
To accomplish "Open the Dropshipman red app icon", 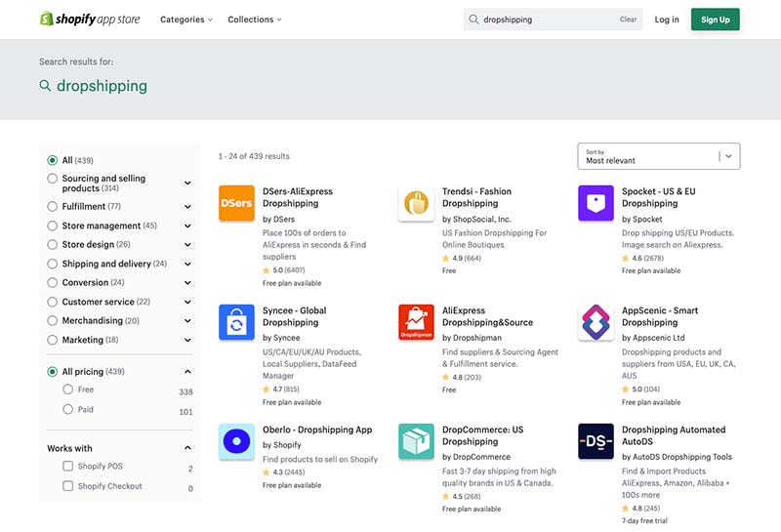I will 416,322.
